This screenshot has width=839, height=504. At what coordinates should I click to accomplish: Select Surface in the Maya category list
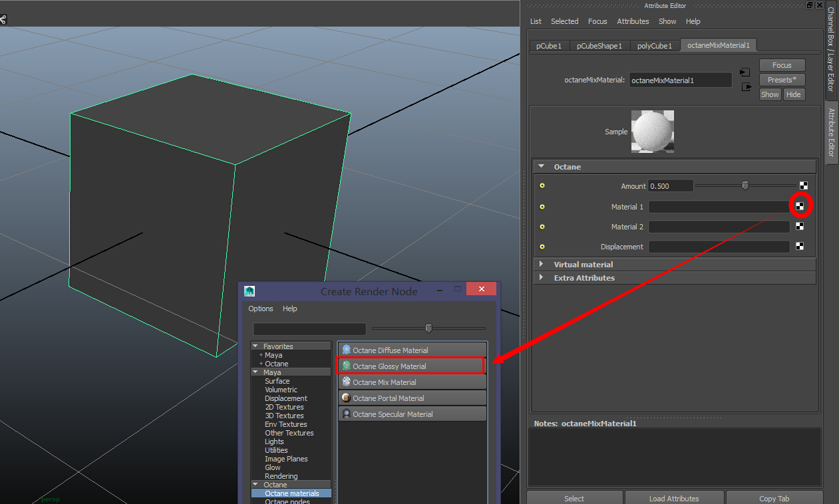pyautogui.click(x=277, y=381)
